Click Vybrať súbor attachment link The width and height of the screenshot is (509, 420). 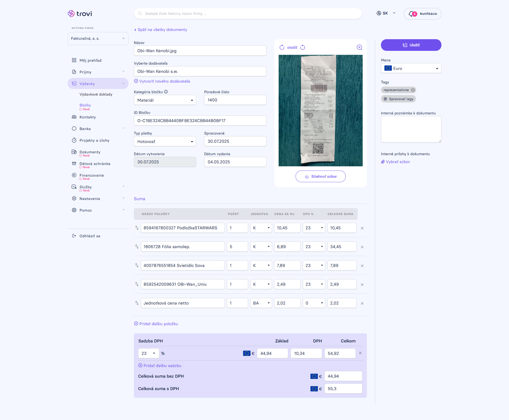pyautogui.click(x=396, y=162)
